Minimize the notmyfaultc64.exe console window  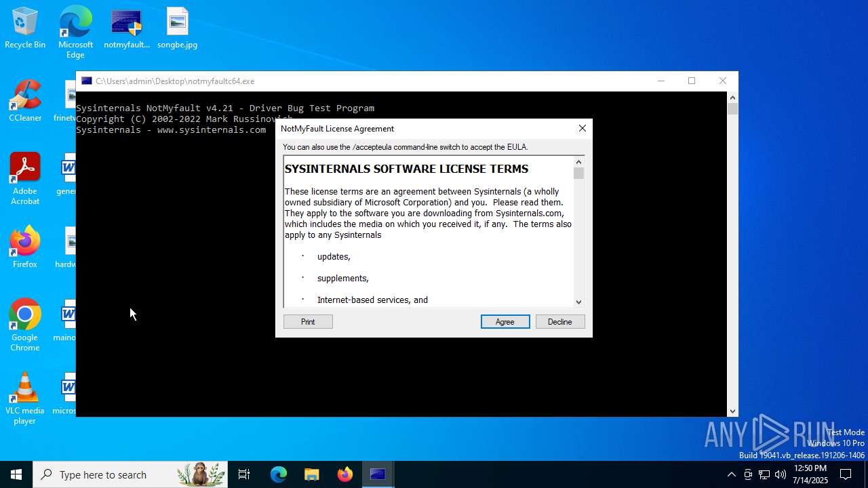(x=661, y=81)
